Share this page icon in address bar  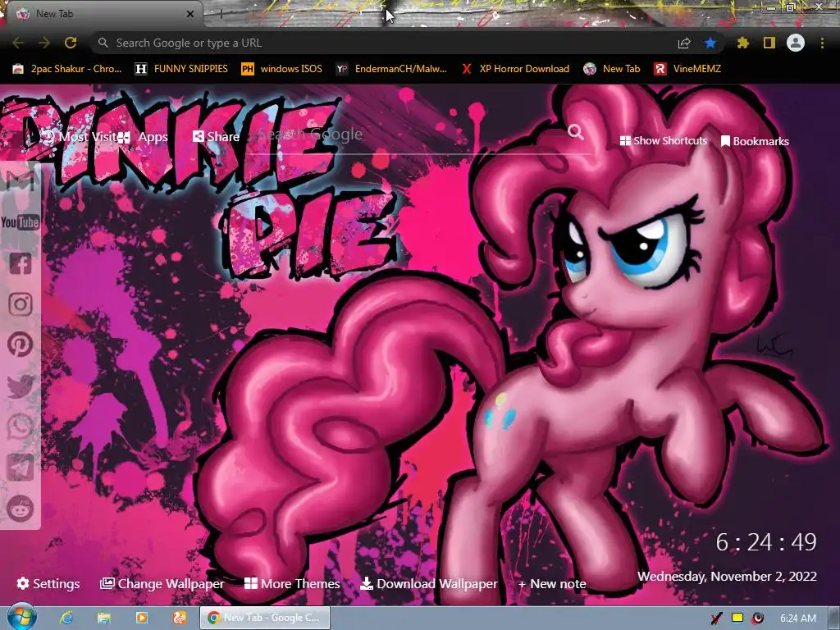pos(684,43)
